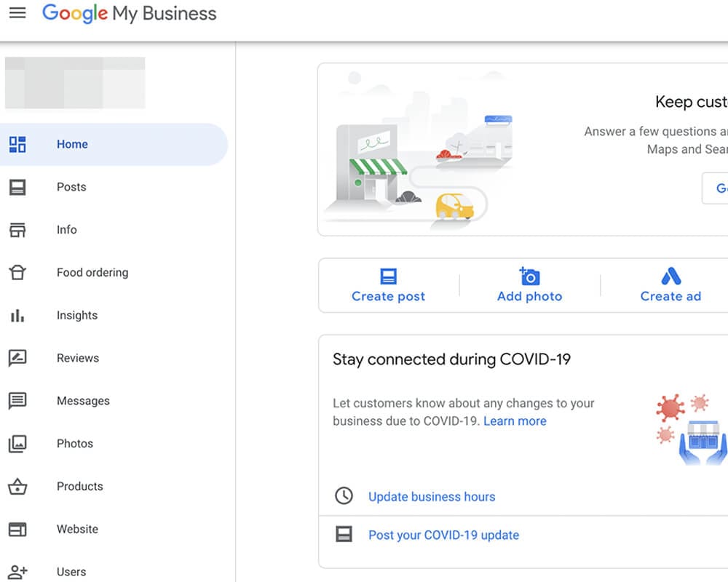This screenshot has height=582, width=728.
Task: Click the blurred business profile thumbnail
Action: [x=75, y=83]
